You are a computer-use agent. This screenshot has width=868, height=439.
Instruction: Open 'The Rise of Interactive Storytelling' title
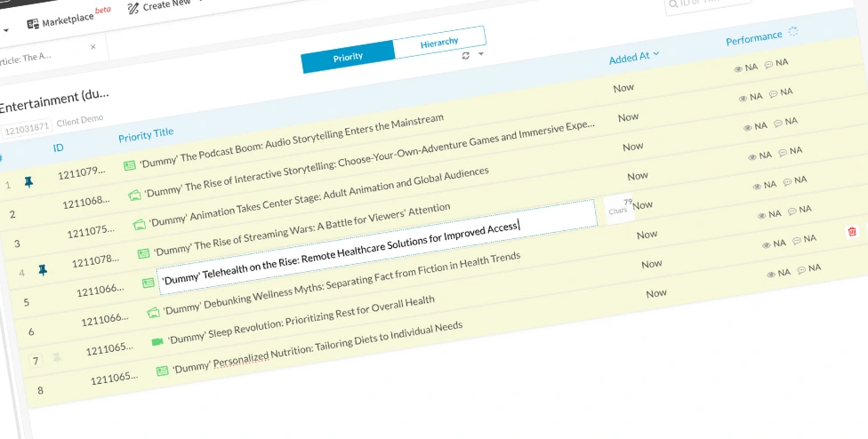point(370,159)
